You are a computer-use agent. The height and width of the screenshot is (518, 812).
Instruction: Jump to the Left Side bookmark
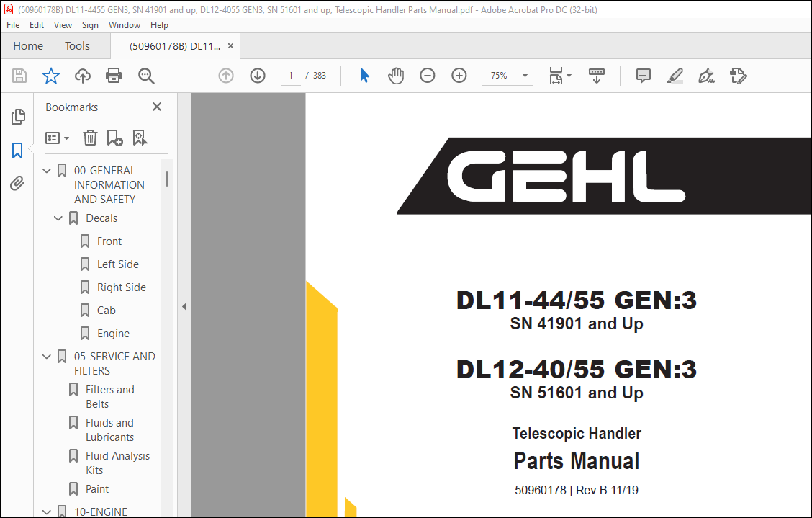118,264
